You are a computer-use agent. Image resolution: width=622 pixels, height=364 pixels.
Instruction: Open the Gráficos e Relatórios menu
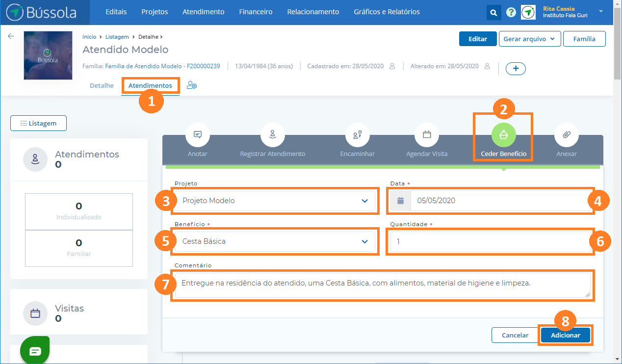387,12
